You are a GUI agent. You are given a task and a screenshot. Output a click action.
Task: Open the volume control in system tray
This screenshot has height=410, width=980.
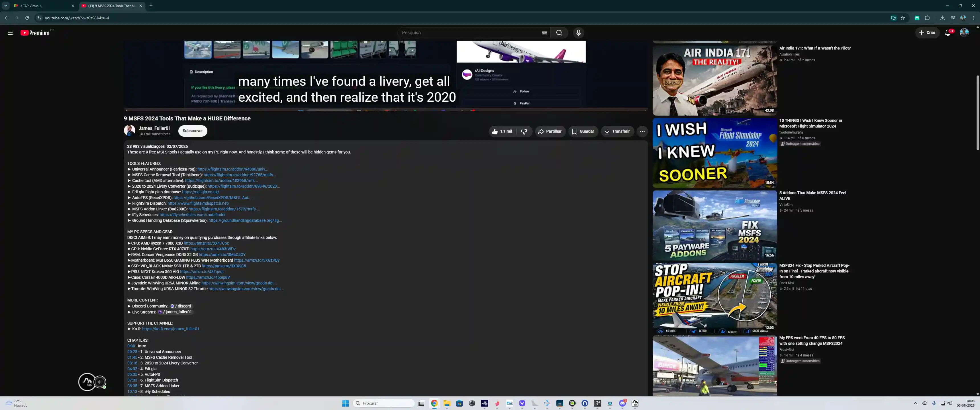point(950,403)
